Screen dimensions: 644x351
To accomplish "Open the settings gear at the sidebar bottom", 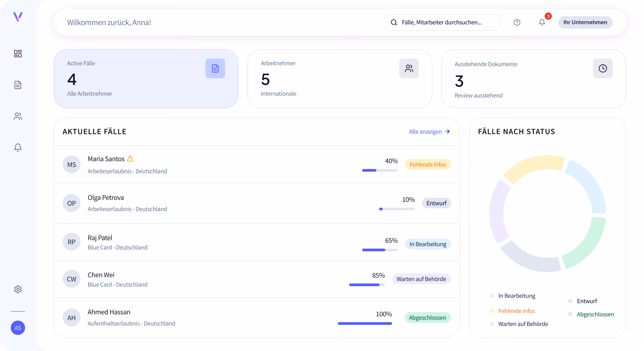I will tap(18, 289).
